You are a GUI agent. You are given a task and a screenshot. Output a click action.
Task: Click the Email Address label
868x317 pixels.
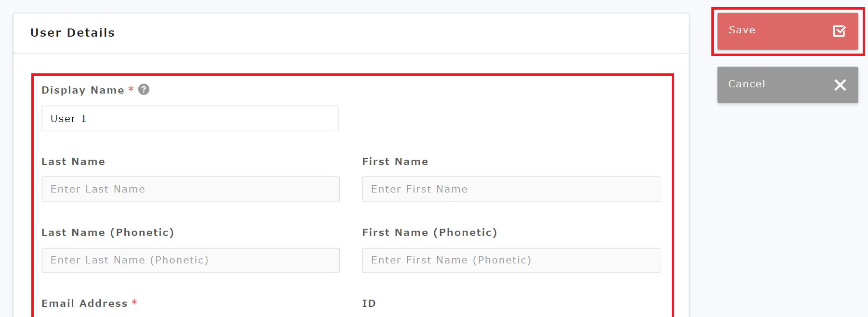(84, 303)
